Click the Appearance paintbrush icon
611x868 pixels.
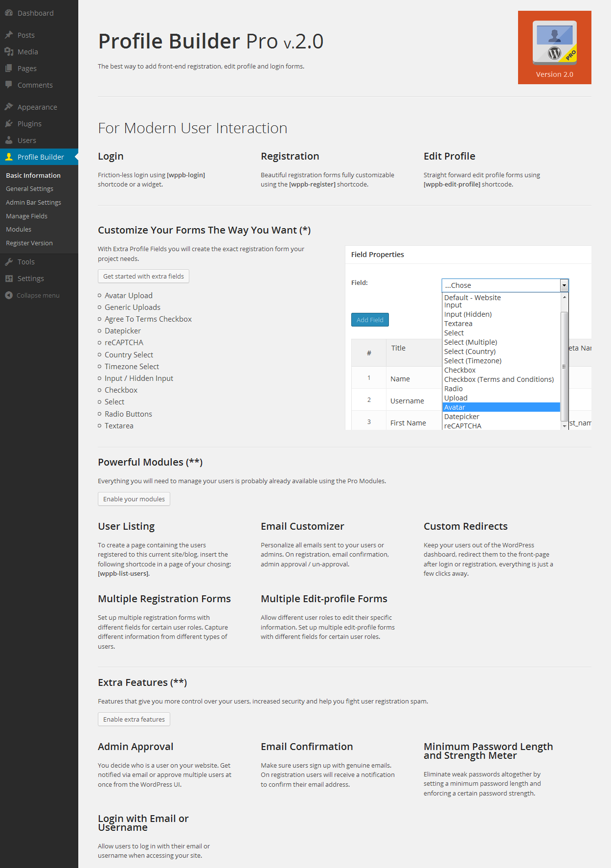click(x=9, y=107)
